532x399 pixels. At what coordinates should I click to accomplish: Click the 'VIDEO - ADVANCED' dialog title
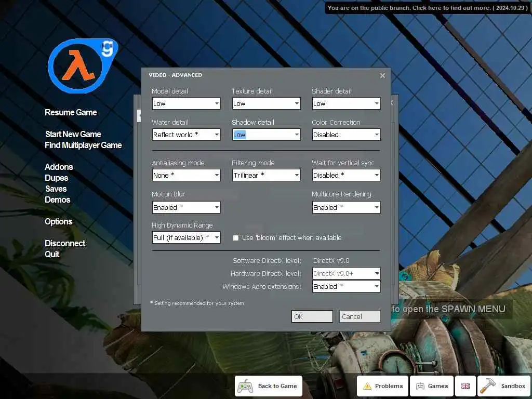tap(176, 75)
